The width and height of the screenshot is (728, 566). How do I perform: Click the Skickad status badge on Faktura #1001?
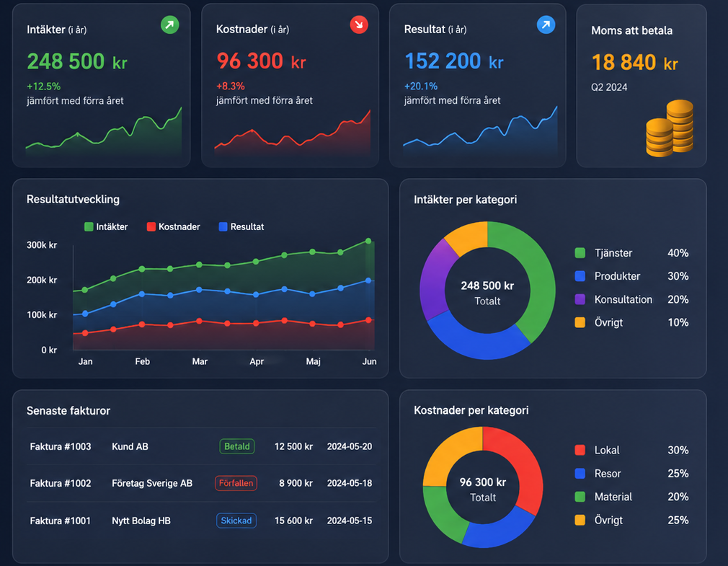[x=236, y=521]
